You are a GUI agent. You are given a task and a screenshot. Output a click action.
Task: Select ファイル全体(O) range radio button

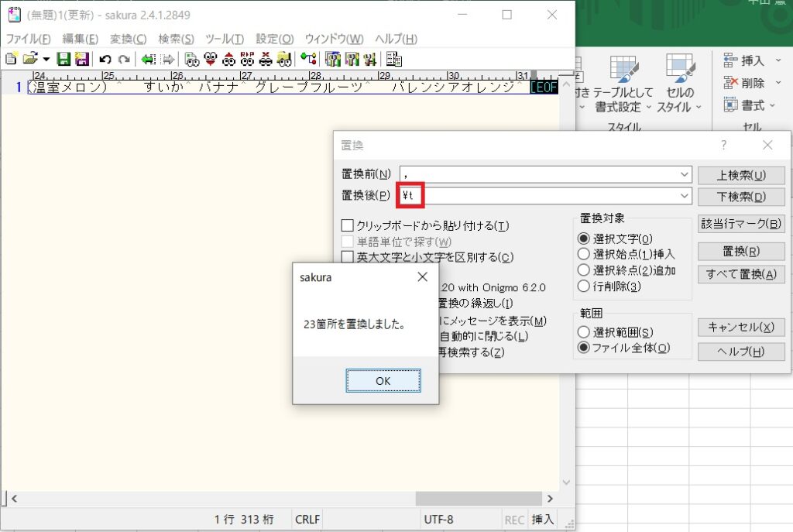tap(584, 348)
